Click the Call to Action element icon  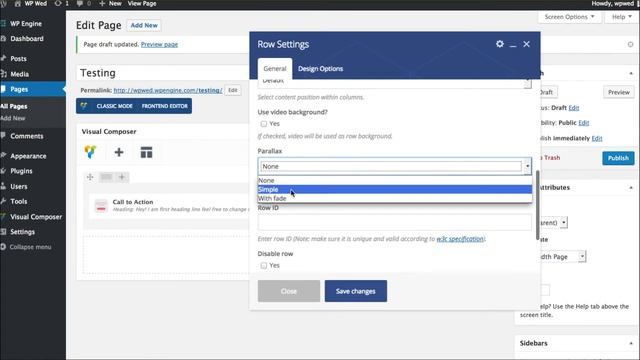pos(101,206)
